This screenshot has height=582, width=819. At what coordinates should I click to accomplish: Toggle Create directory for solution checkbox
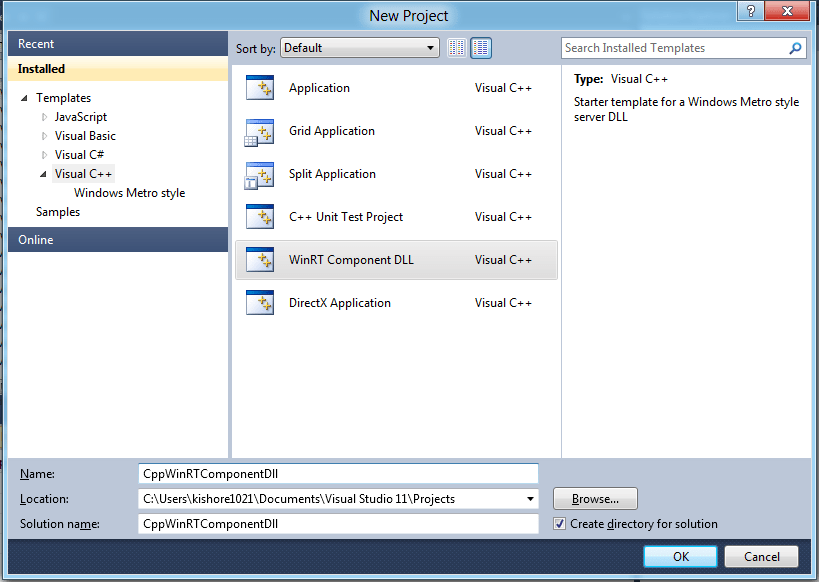559,523
